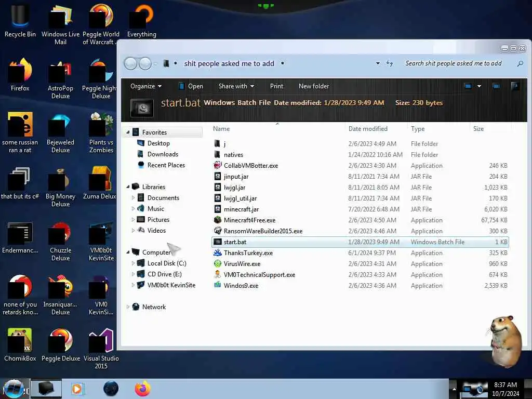Select Minecraft4Free.exe file icon
Image resolution: width=532 pixels, height=399 pixels.
[x=218, y=220]
